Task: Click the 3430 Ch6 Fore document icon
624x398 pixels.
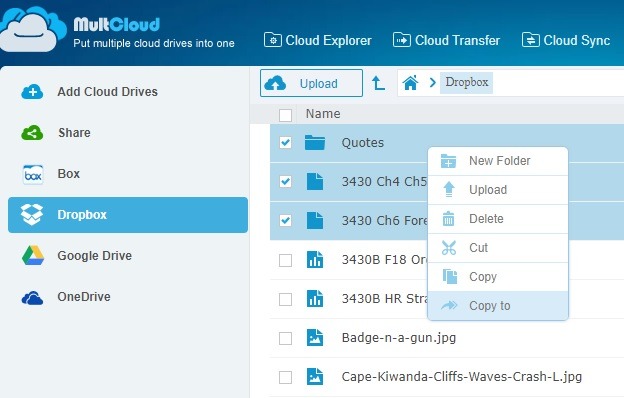Action: [315, 220]
